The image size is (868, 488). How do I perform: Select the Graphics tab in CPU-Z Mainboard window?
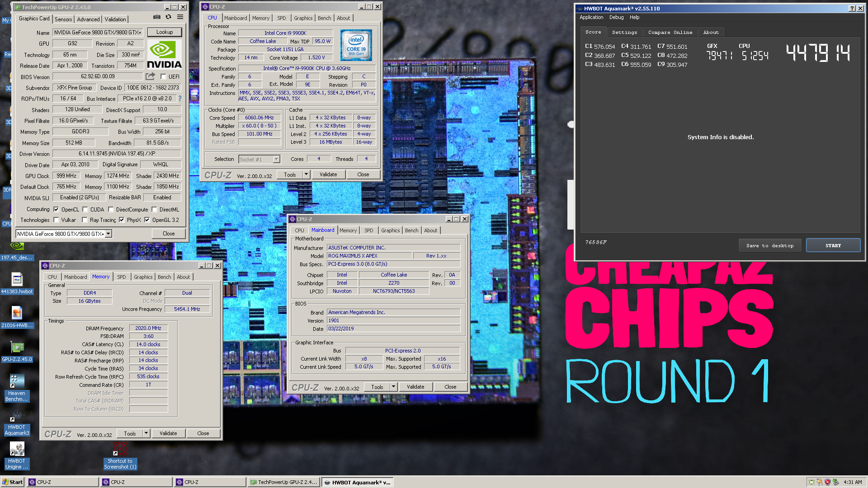pyautogui.click(x=391, y=230)
